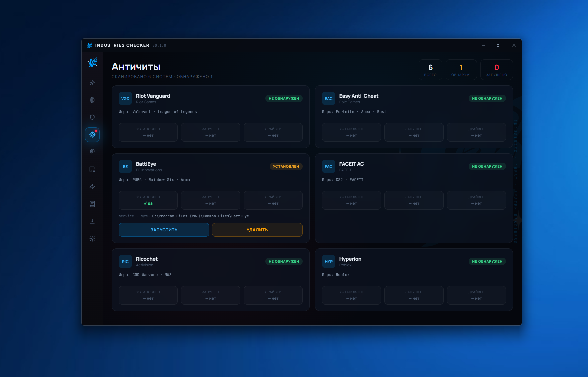Viewport: 588px width, 377px height.
Task: Click the small logo in the title bar
Action: pyautogui.click(x=89, y=45)
